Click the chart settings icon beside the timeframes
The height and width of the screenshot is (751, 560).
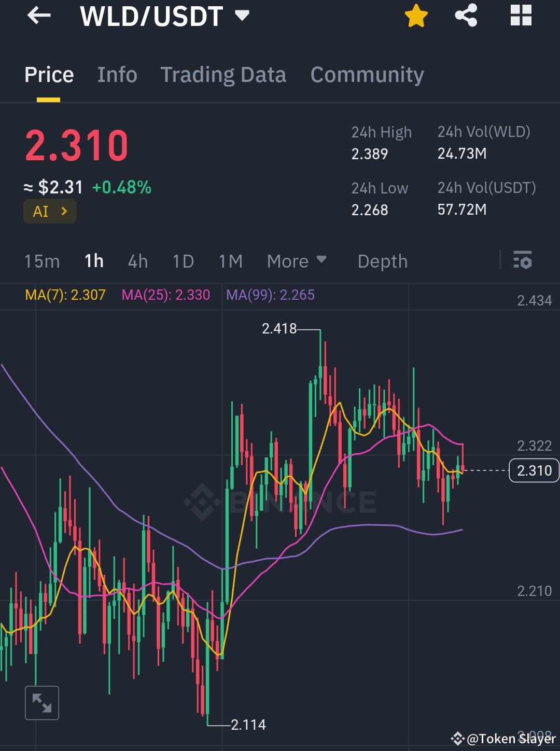click(523, 261)
